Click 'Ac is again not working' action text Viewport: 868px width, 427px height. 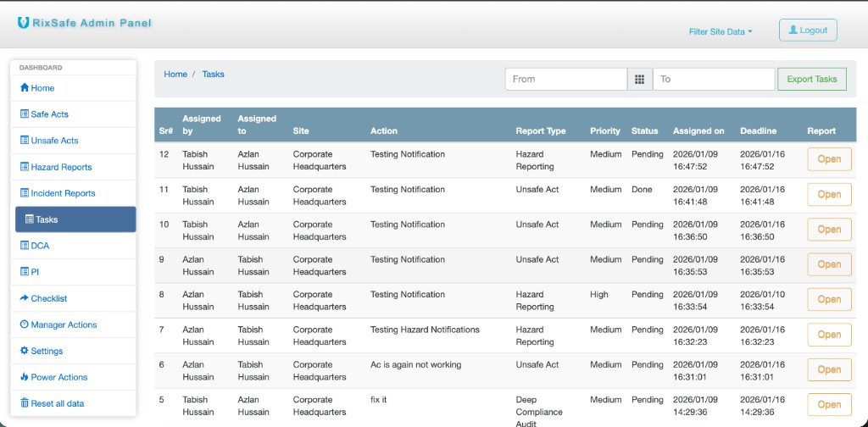(415, 364)
